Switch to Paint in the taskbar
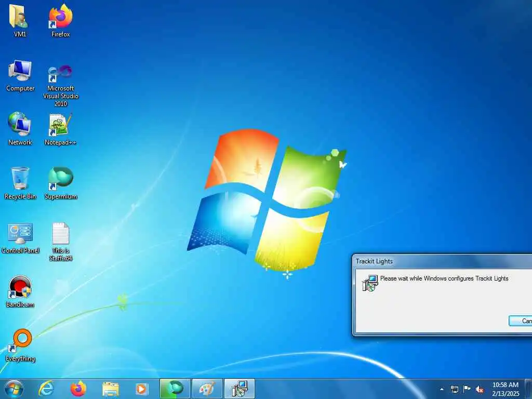Image resolution: width=532 pixels, height=399 pixels. click(x=207, y=389)
